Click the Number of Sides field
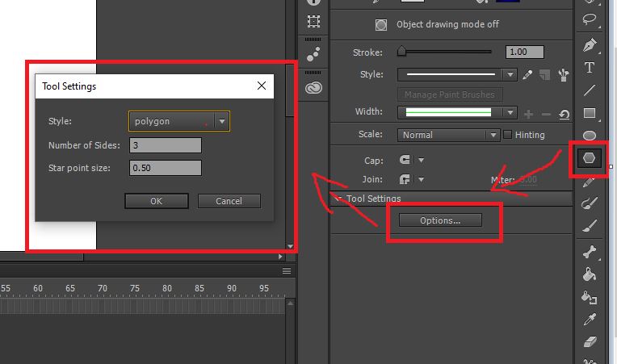This screenshot has width=617, height=364. pos(166,145)
